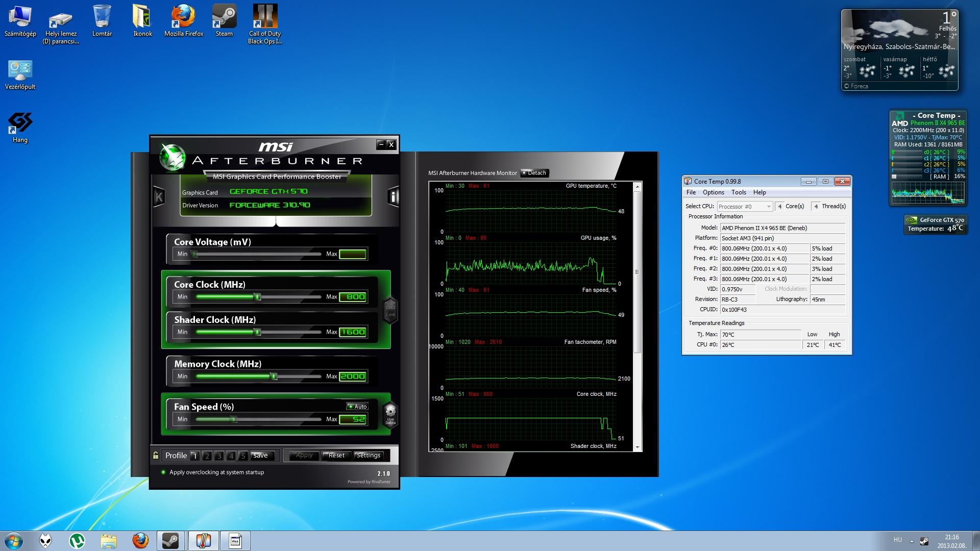Open the Helyi lemez (D) shortcut icon
Viewport: 980px width, 551px height.
pyautogui.click(x=61, y=26)
